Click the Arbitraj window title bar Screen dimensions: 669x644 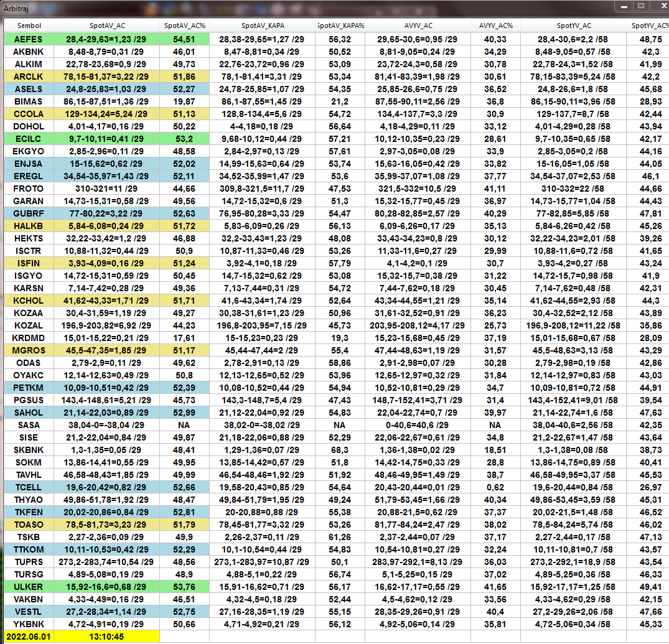pyautogui.click(x=307, y=7)
